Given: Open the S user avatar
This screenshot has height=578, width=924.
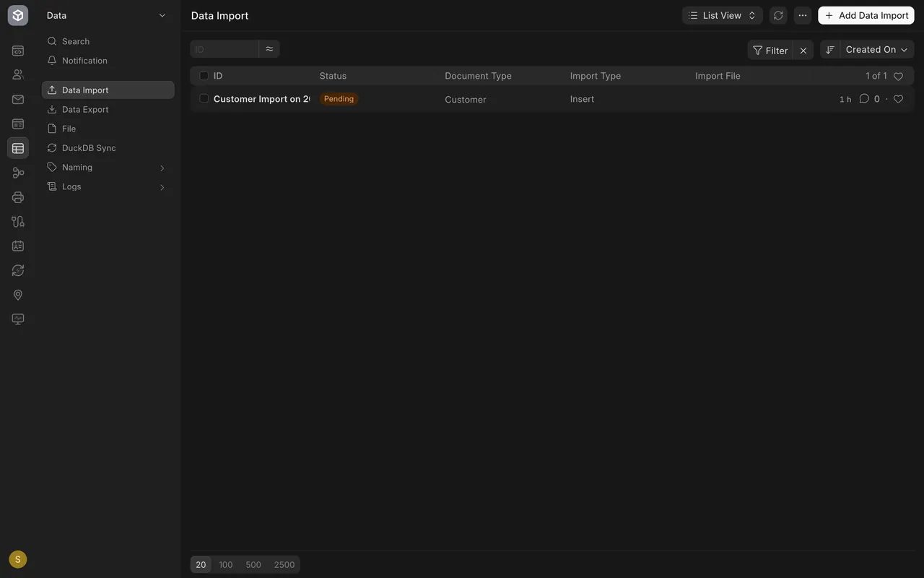Looking at the screenshot, I should click(x=18, y=559).
